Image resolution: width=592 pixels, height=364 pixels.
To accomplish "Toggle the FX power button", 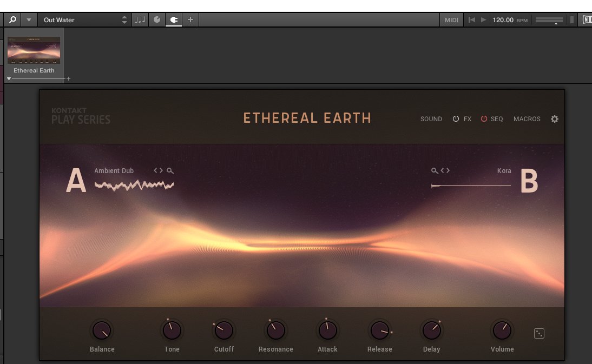I will point(456,119).
